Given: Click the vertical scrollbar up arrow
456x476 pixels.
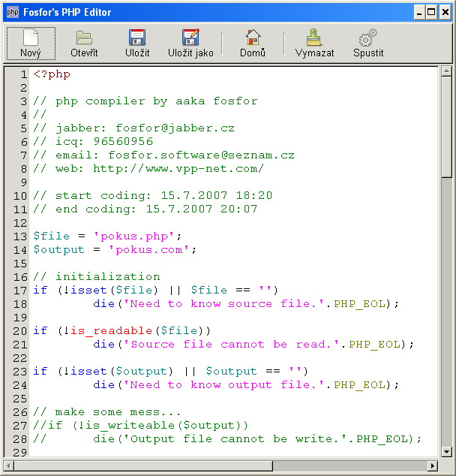Looking at the screenshot, I should pos(446,71).
